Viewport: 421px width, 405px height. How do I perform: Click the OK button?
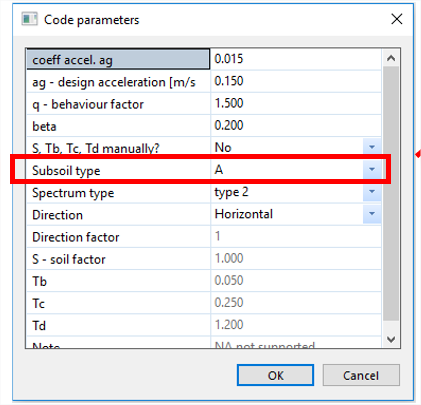[275, 375]
